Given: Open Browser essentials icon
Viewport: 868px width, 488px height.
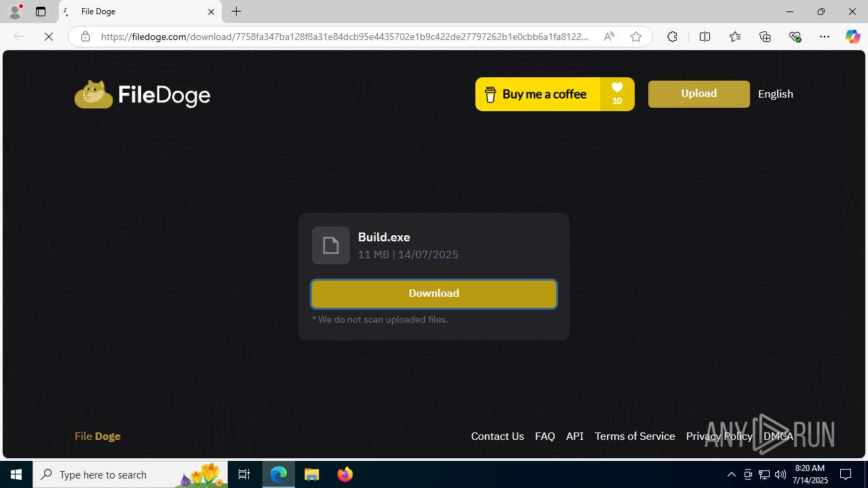Looking at the screenshot, I should pos(795,37).
